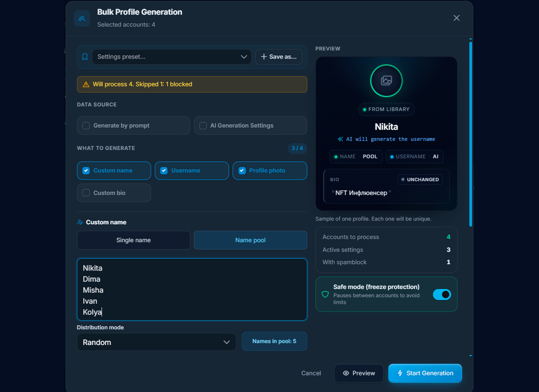Click the AI sparkle icon beside username note
This screenshot has width=539, height=392.
pyautogui.click(x=341, y=139)
